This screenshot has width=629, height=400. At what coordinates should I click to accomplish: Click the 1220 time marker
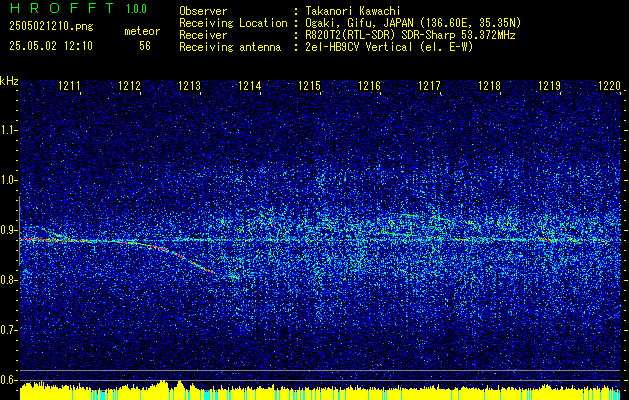tap(610, 86)
